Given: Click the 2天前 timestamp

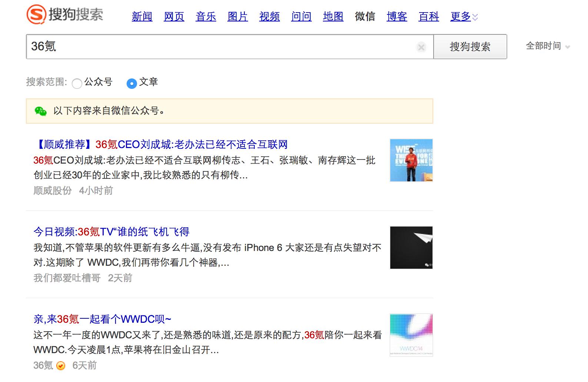Looking at the screenshot, I should 120,278.
